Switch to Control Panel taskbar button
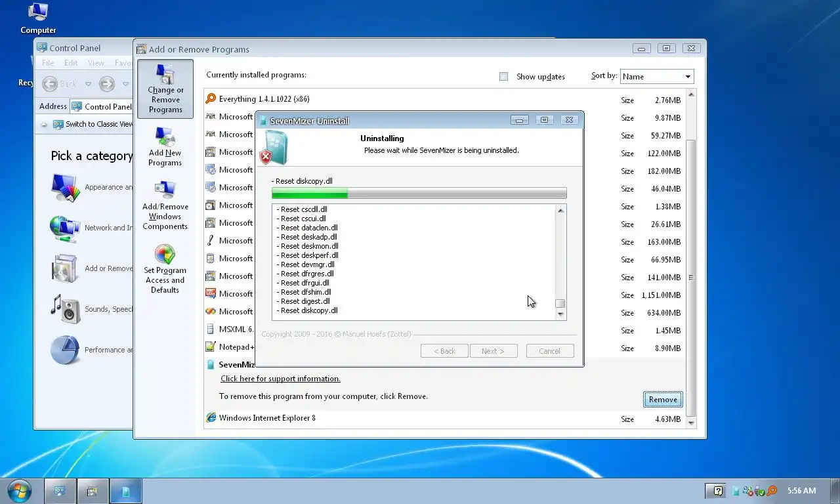The width and height of the screenshot is (840, 504). click(60, 491)
